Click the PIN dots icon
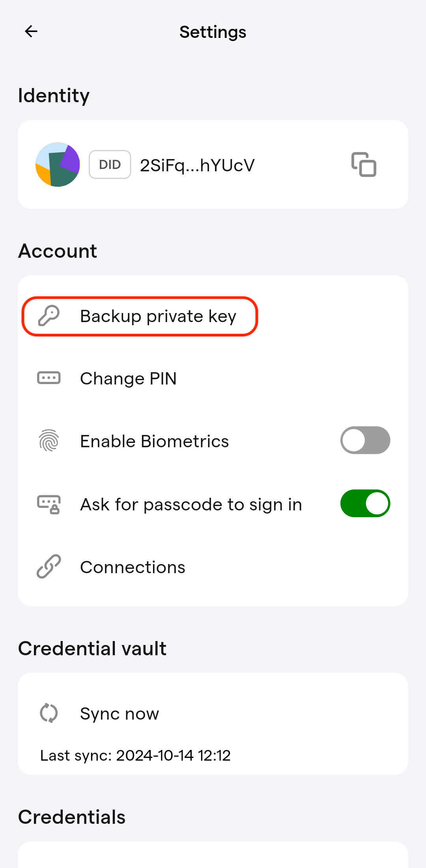Viewport: 426px width, 868px height. click(x=49, y=378)
